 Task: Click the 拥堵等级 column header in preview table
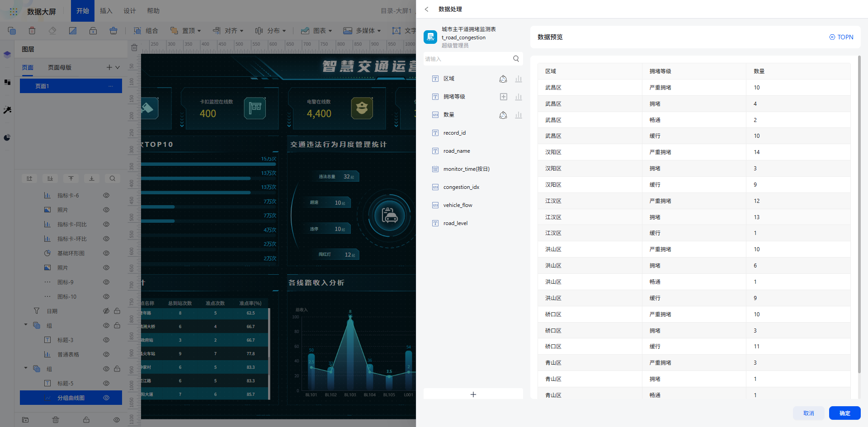pyautogui.click(x=694, y=71)
